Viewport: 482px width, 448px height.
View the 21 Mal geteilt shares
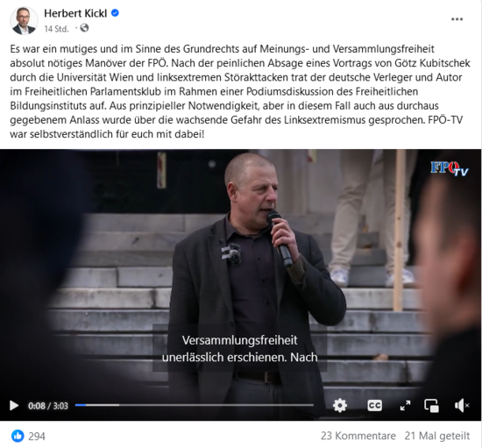[436, 436]
